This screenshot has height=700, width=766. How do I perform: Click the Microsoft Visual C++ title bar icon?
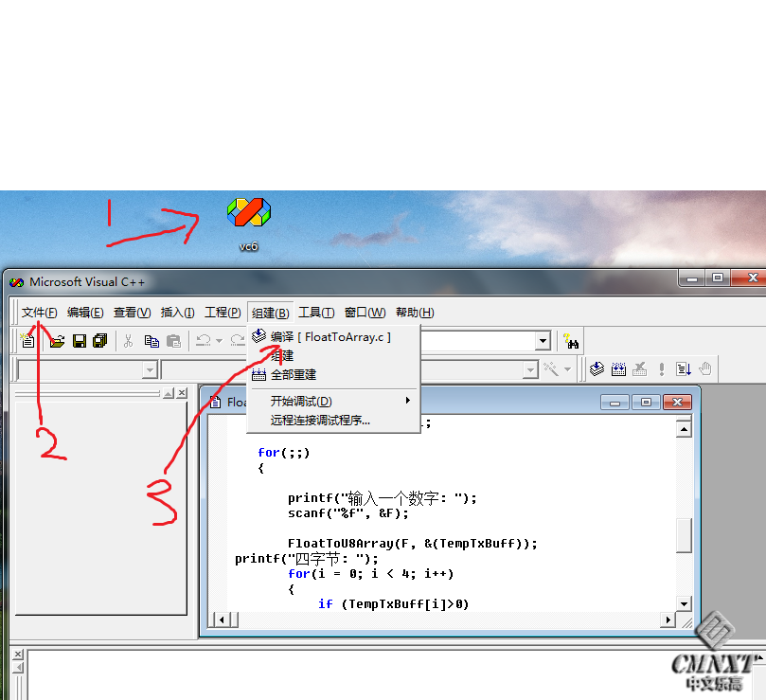click(x=17, y=282)
